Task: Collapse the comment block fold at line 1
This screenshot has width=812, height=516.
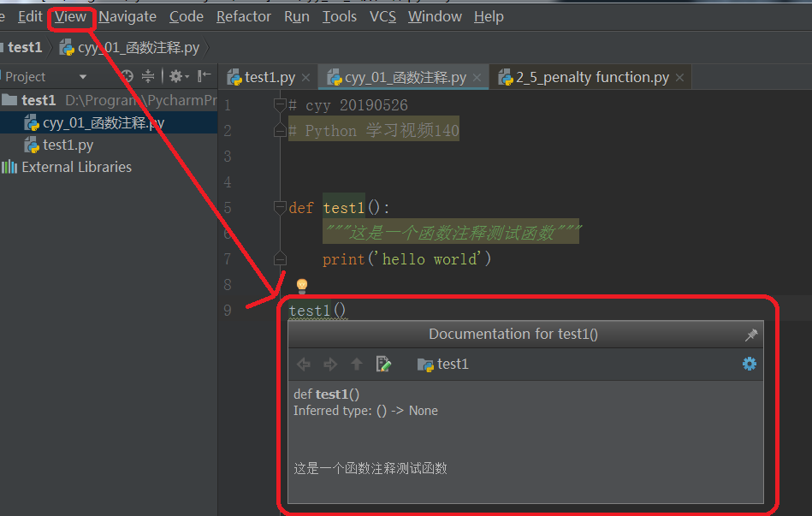Action: pos(280,105)
